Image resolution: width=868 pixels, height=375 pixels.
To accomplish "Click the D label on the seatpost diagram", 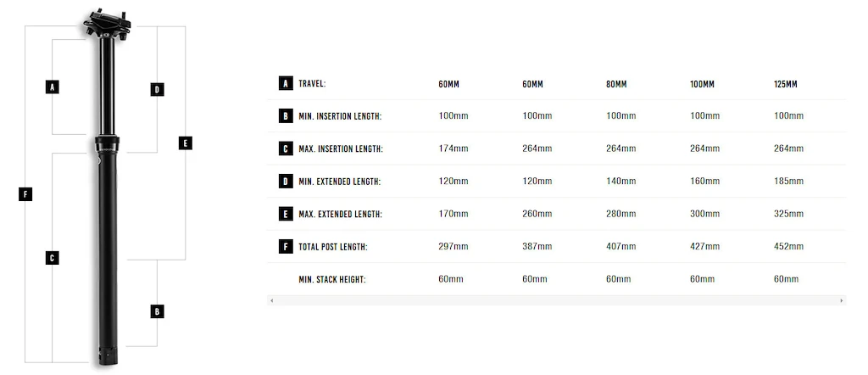I will click(x=157, y=89).
